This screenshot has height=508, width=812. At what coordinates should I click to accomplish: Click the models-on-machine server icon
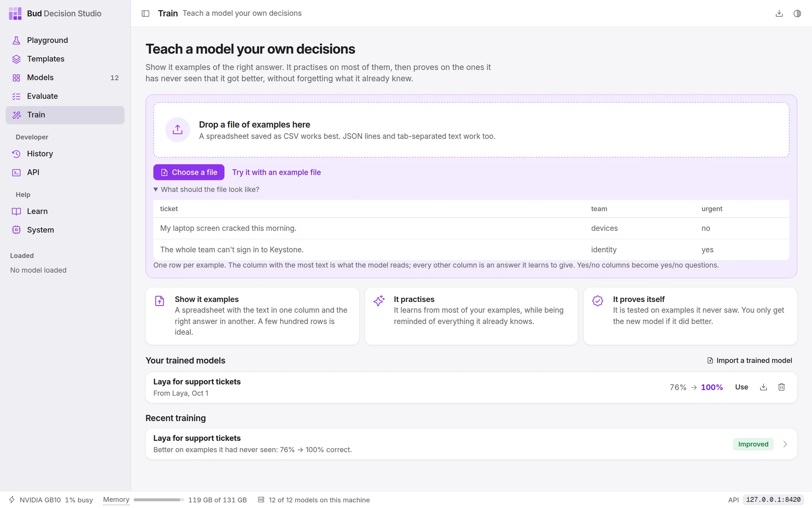pyautogui.click(x=261, y=499)
